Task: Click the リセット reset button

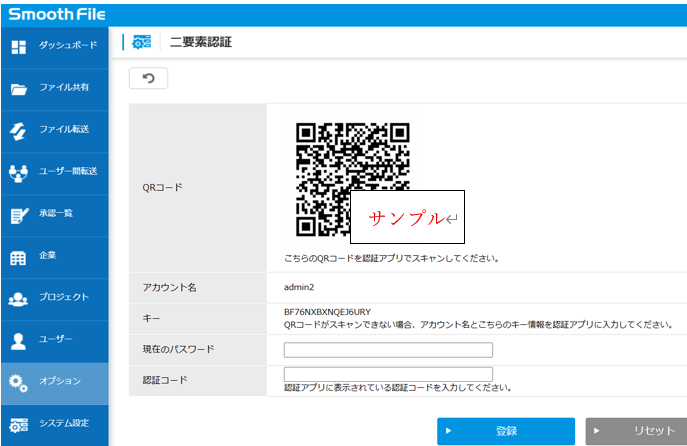Action: pyautogui.click(x=636, y=431)
